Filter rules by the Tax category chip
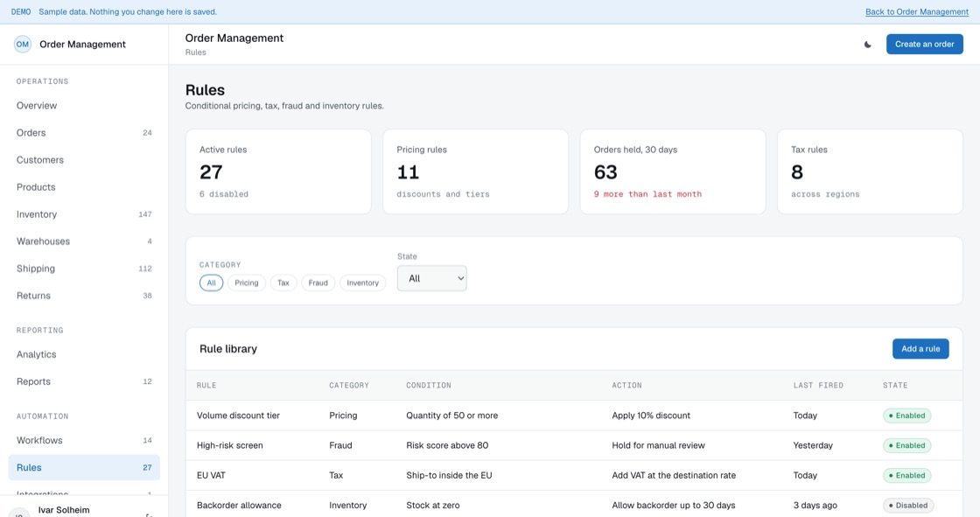The height and width of the screenshot is (517, 980). tap(283, 283)
